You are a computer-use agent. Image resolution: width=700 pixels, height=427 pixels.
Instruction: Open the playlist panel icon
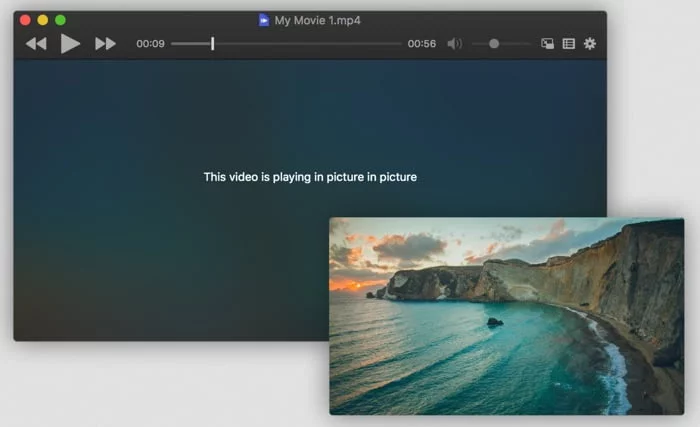pyautogui.click(x=568, y=44)
